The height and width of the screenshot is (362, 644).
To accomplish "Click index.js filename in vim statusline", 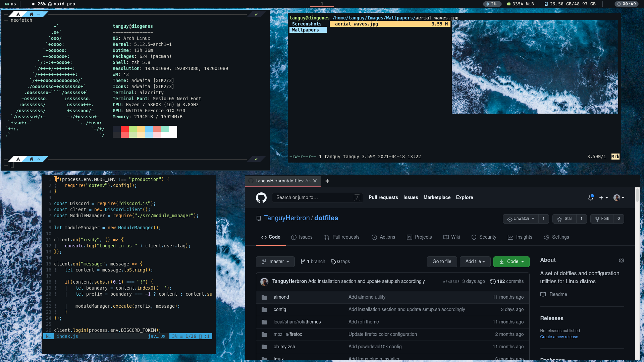I will pyautogui.click(x=67, y=337).
